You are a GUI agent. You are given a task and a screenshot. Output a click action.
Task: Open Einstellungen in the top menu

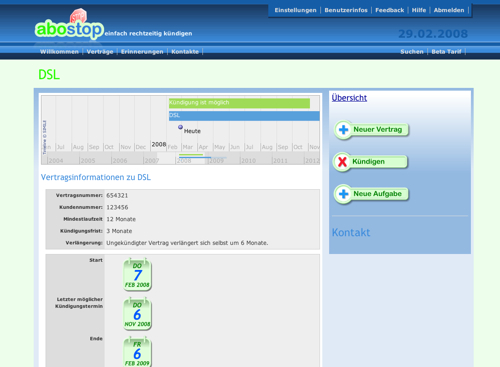295,10
